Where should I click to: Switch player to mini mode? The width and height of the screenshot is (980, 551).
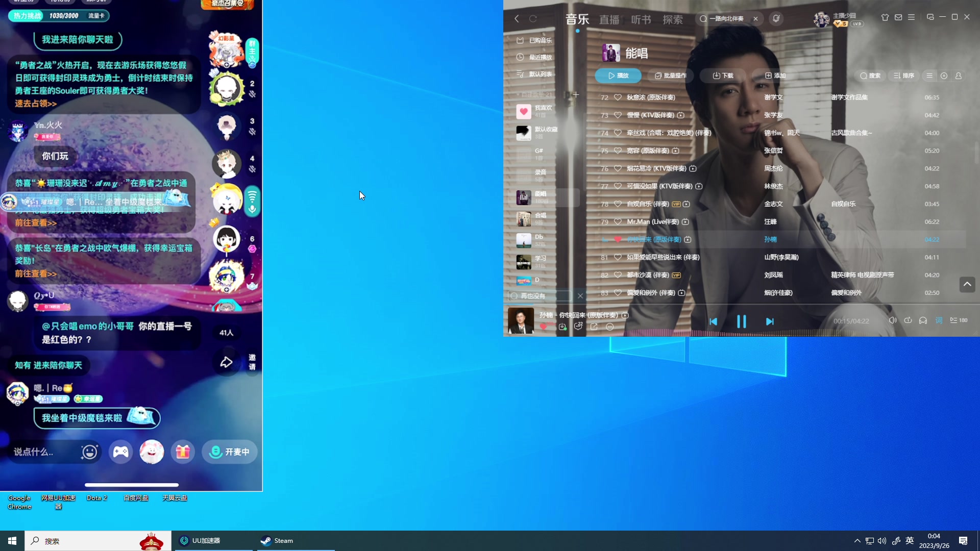coord(930,17)
